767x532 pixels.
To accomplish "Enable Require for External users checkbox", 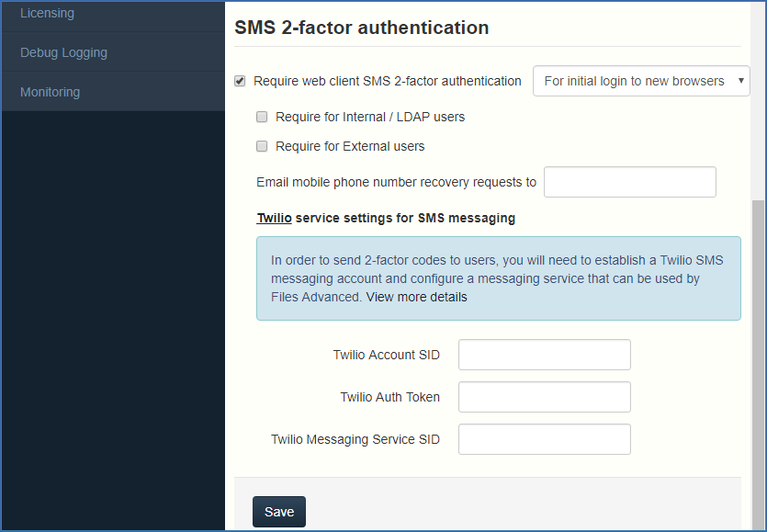I will coord(262,146).
